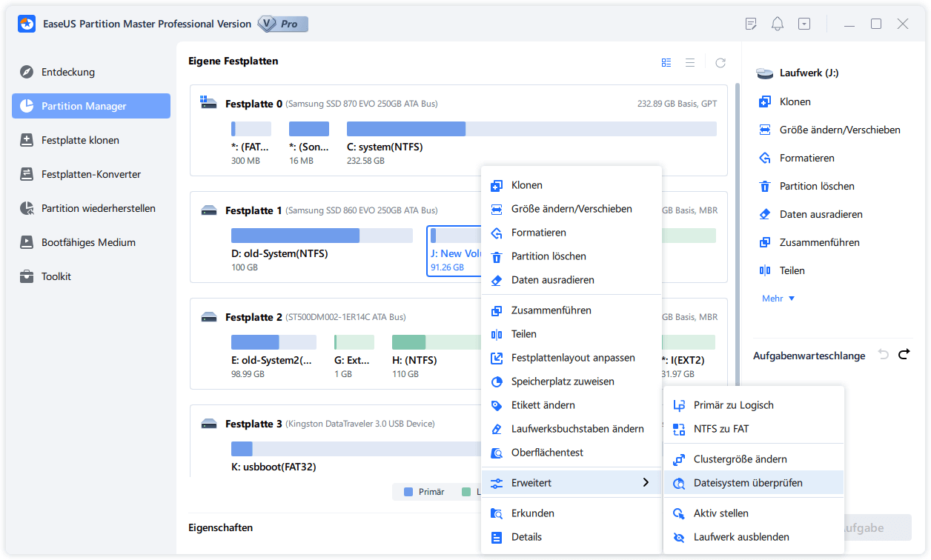Select Primär zu Logisch in the submenu
Screen dimensions: 931x560
[x=754, y=405]
